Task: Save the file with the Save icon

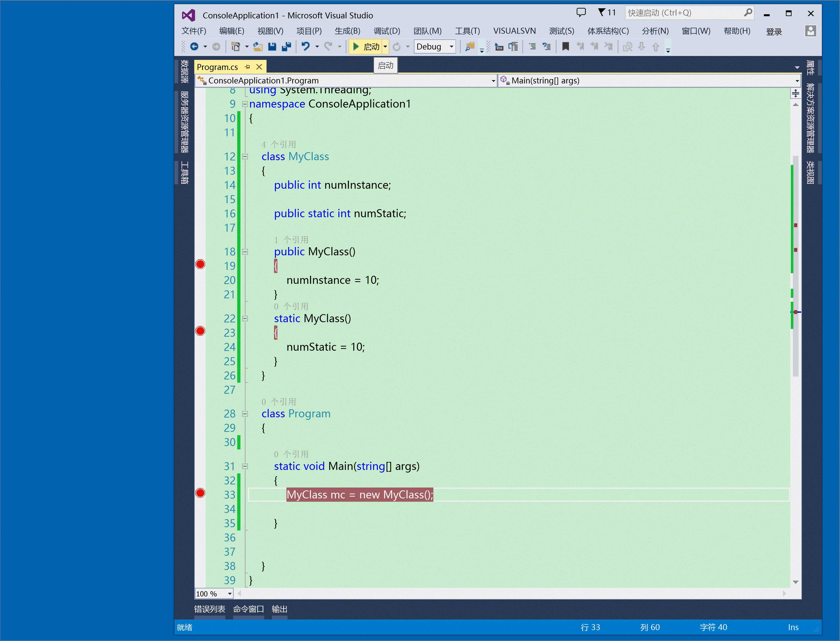Action: tap(272, 47)
